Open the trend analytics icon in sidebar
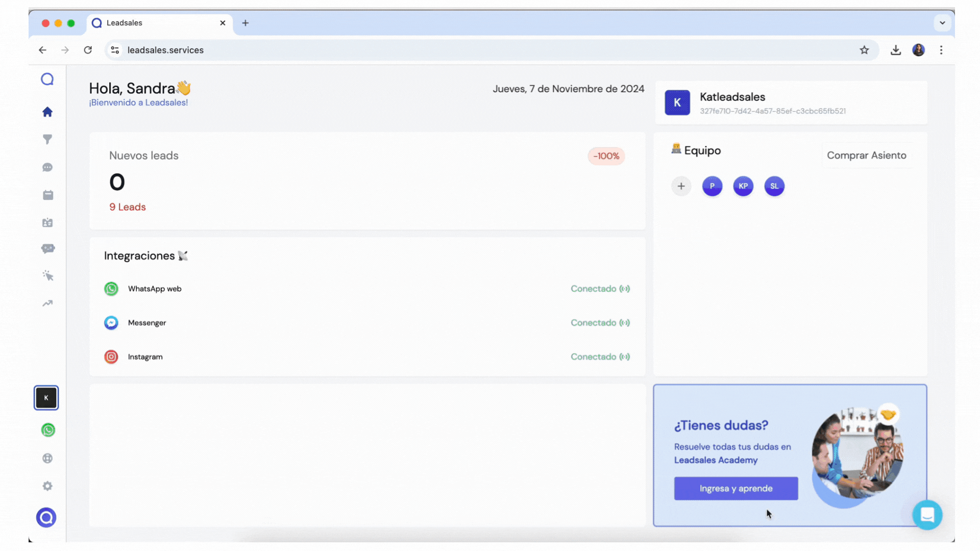This screenshot has width=980, height=551. 47,304
